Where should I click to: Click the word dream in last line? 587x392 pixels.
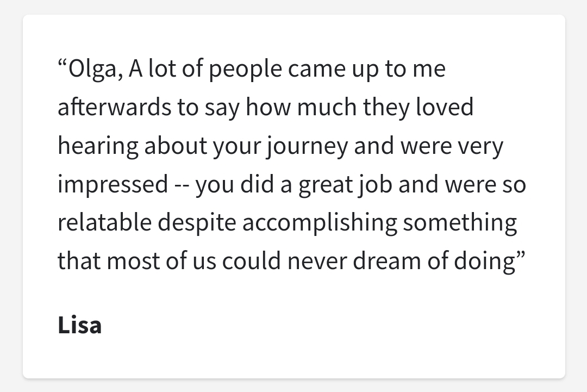(x=387, y=260)
